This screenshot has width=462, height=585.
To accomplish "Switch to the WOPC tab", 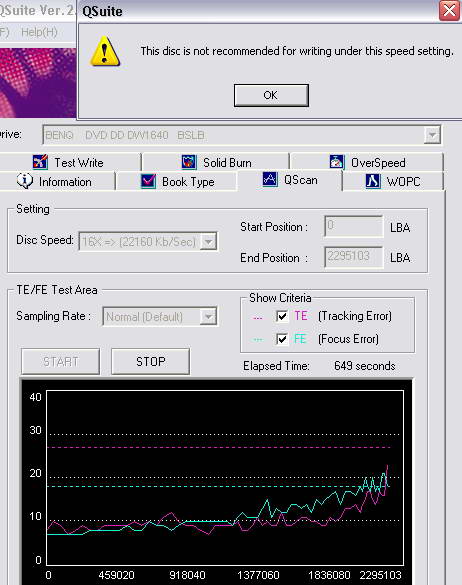I will pyautogui.click(x=393, y=182).
